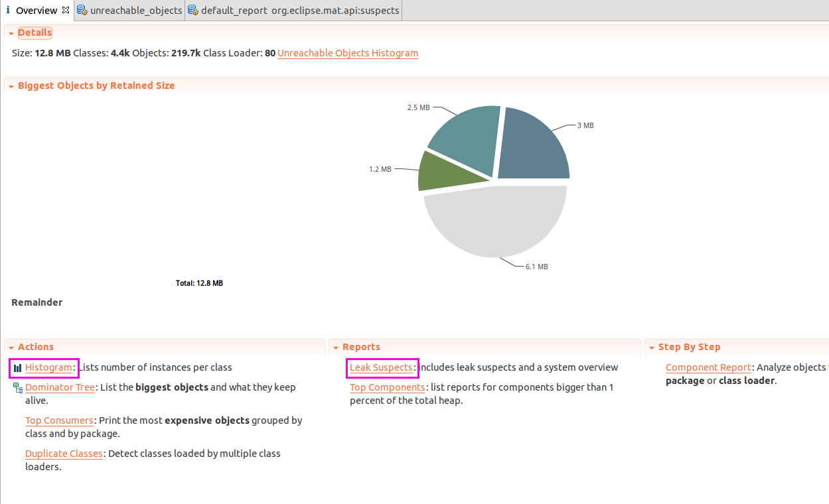Image resolution: width=829 pixels, height=504 pixels.
Task: Select the 6.1 MB gray remainder slice
Action: [496, 222]
